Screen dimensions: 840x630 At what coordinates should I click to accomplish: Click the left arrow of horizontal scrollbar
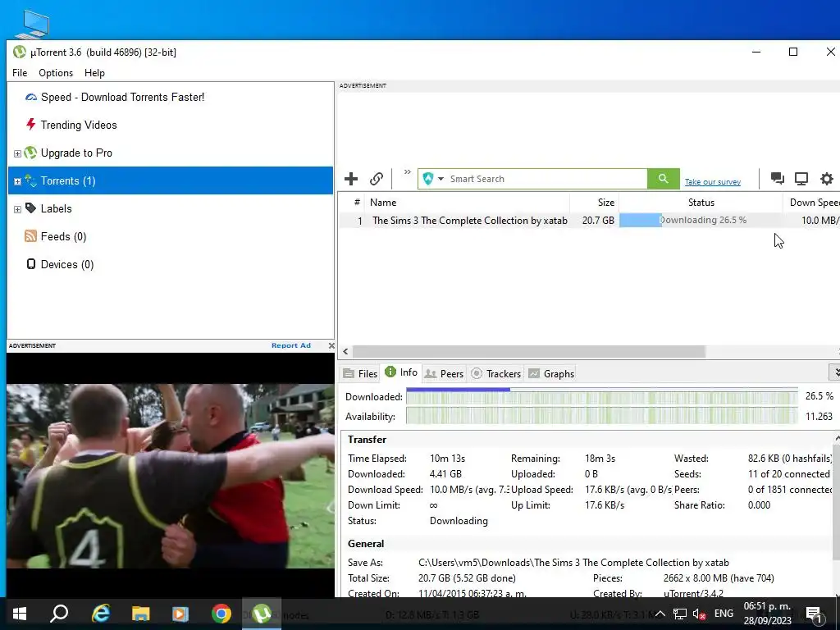pyautogui.click(x=345, y=351)
